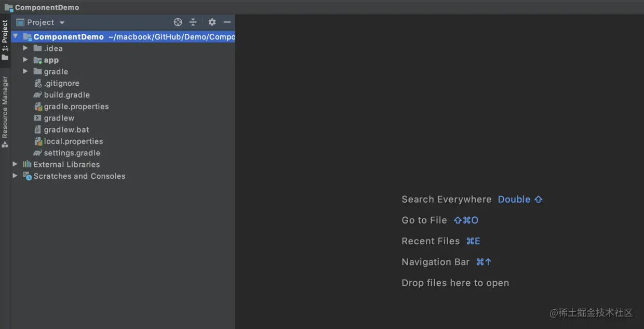The height and width of the screenshot is (329, 644).
Task: Select External Libraries label
Action: pos(66,164)
